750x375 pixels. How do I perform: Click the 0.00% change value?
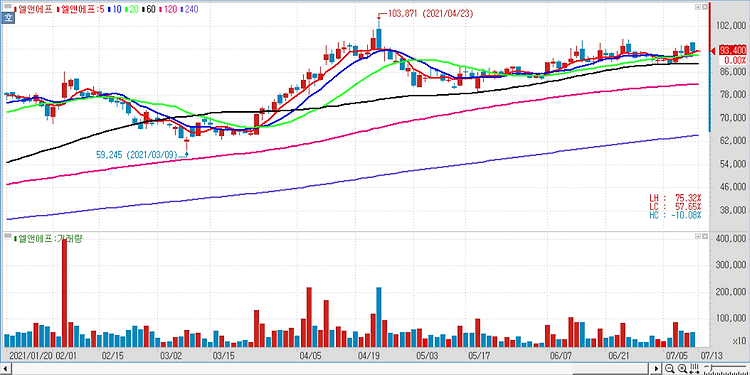point(736,60)
